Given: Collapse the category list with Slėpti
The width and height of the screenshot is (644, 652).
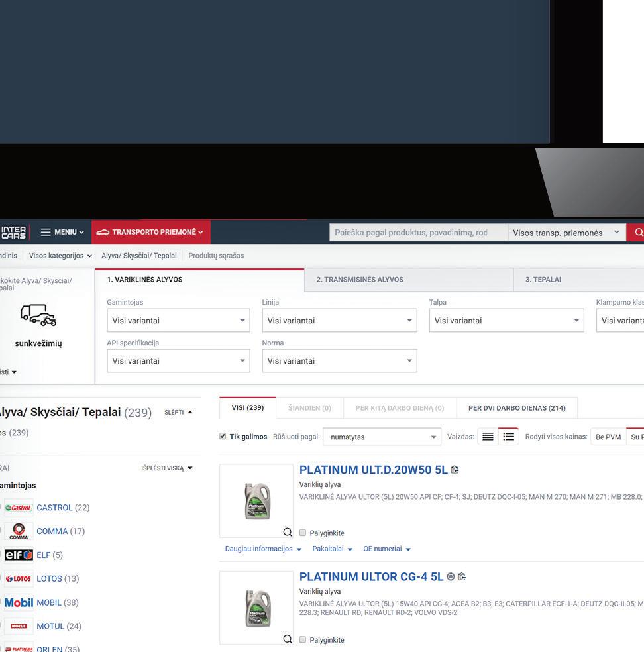Looking at the screenshot, I should [178, 413].
